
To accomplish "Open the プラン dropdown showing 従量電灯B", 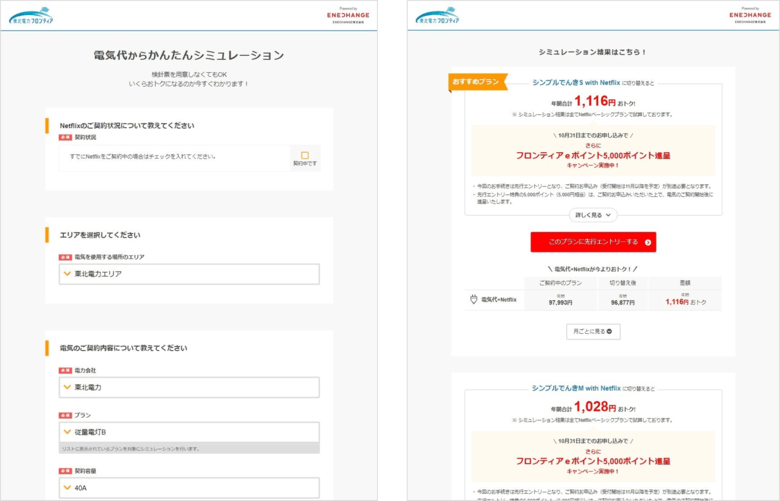I will (189, 432).
